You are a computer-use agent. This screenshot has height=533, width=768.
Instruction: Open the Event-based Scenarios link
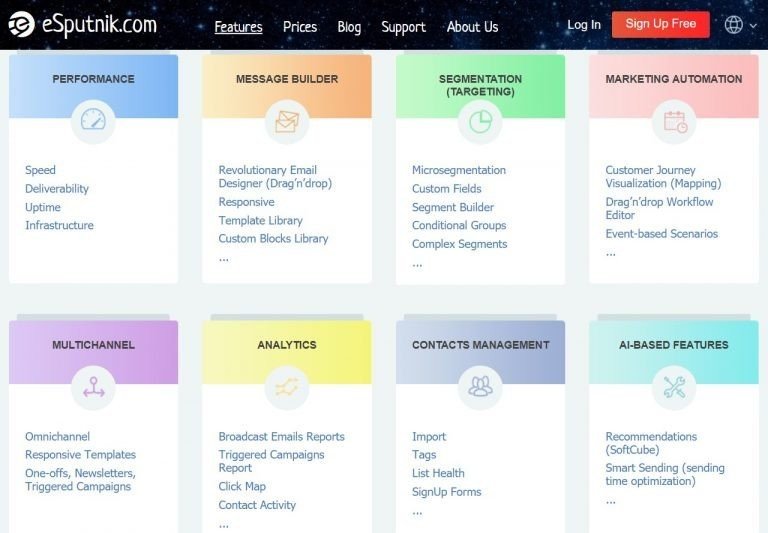662,234
